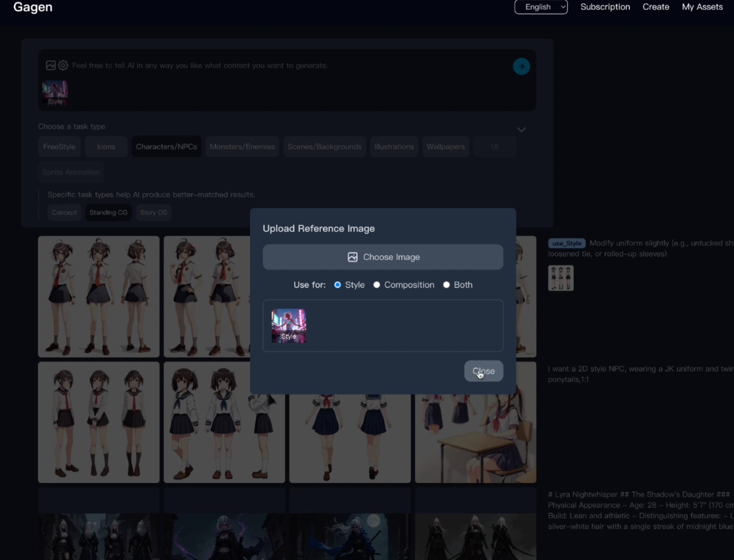Open the English language dropdown

(x=541, y=7)
